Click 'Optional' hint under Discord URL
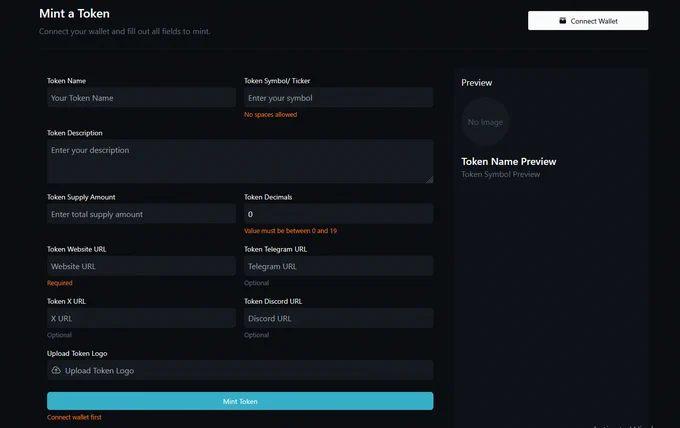Viewport: 680px width, 428px height. [256, 335]
